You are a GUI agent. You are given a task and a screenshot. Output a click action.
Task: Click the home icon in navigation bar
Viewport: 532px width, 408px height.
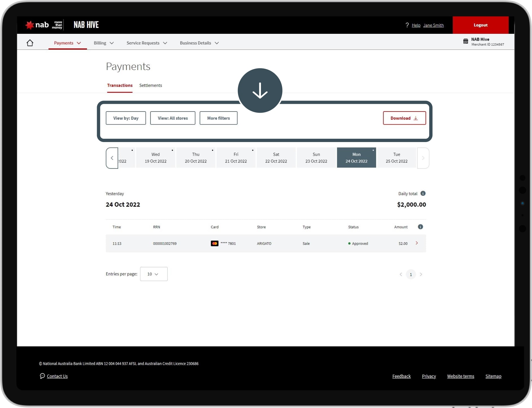(30, 43)
